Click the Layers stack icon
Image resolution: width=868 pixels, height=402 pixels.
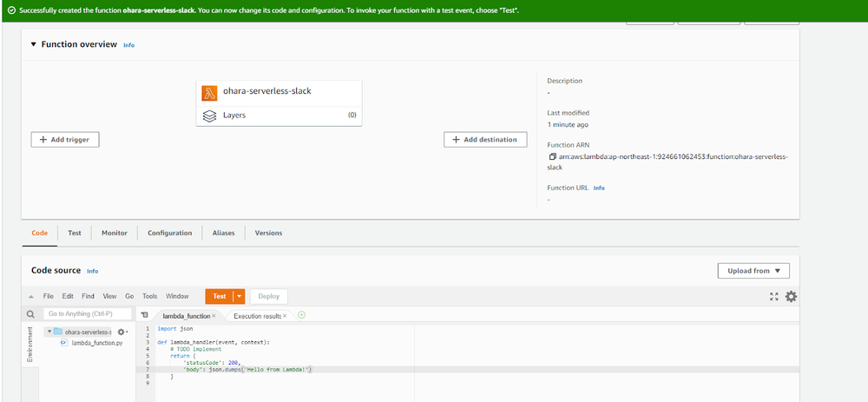pos(209,115)
